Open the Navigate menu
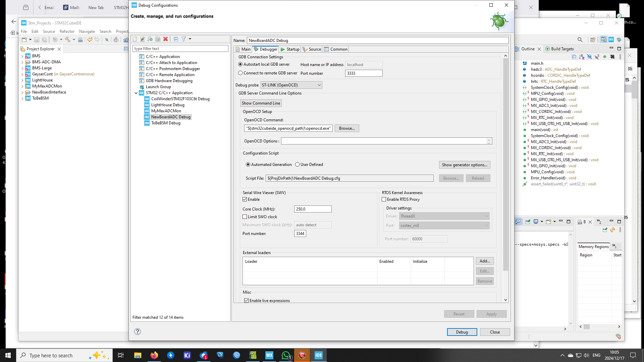The width and height of the screenshot is (644, 362). pos(87,31)
